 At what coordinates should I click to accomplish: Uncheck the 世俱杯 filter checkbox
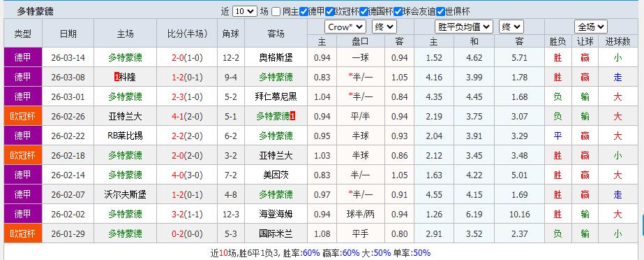pyautogui.click(x=441, y=11)
